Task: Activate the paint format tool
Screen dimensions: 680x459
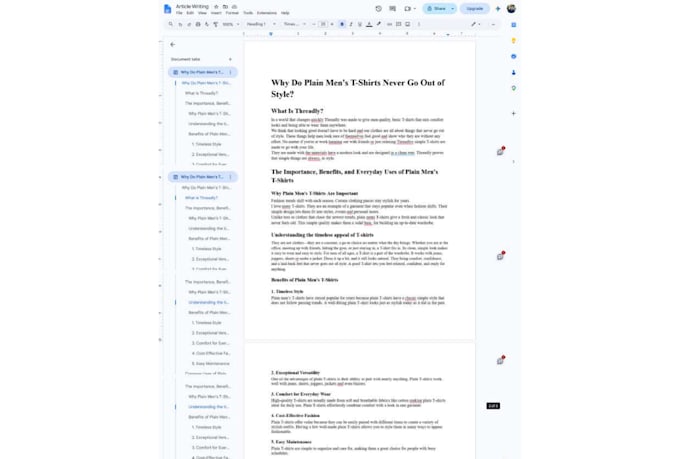Action: [216, 24]
